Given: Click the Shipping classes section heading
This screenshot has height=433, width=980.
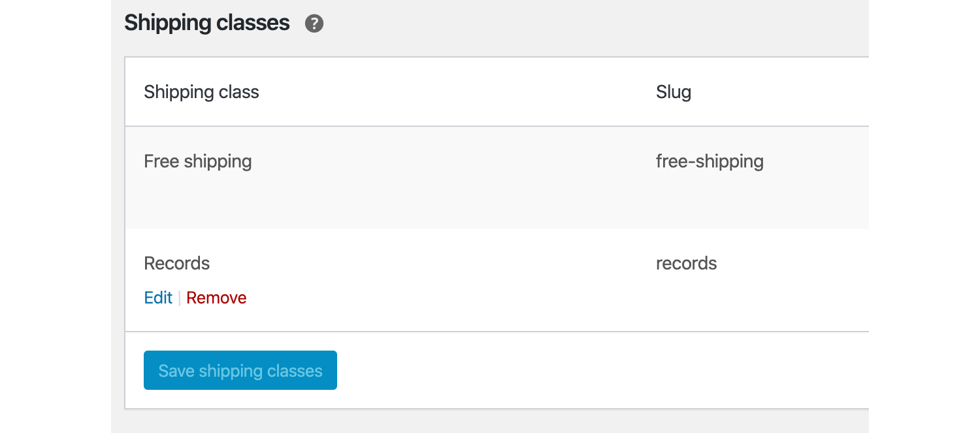Looking at the screenshot, I should click(206, 23).
